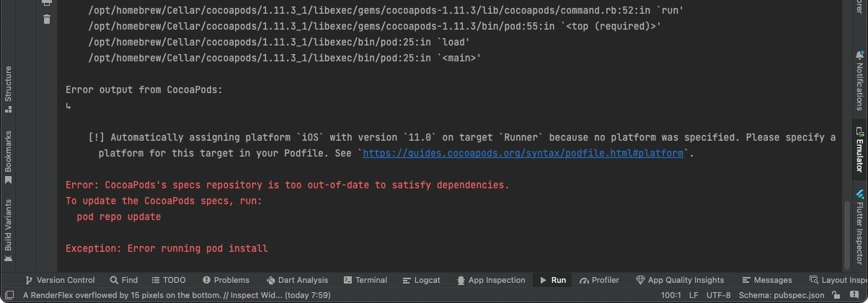This screenshot has height=303, width=868.
Task: Open the Bookmarks side panel
Action: tap(8, 156)
